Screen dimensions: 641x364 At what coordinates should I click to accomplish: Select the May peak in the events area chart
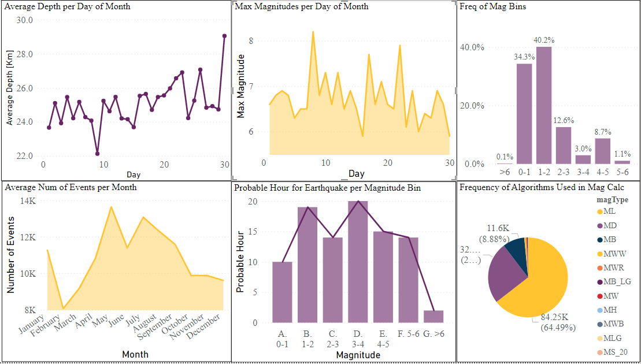point(111,207)
